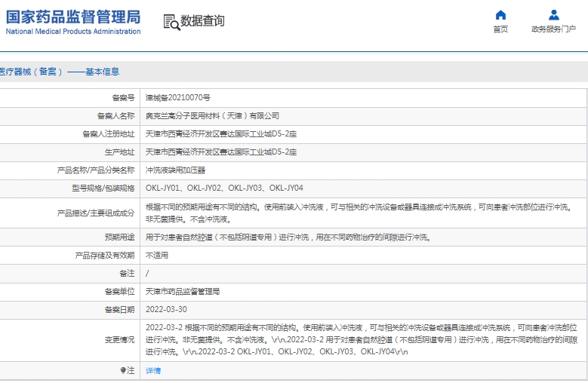Select the 备案人注册地址 address value
Screen dimensions: 588x383
click(221, 133)
